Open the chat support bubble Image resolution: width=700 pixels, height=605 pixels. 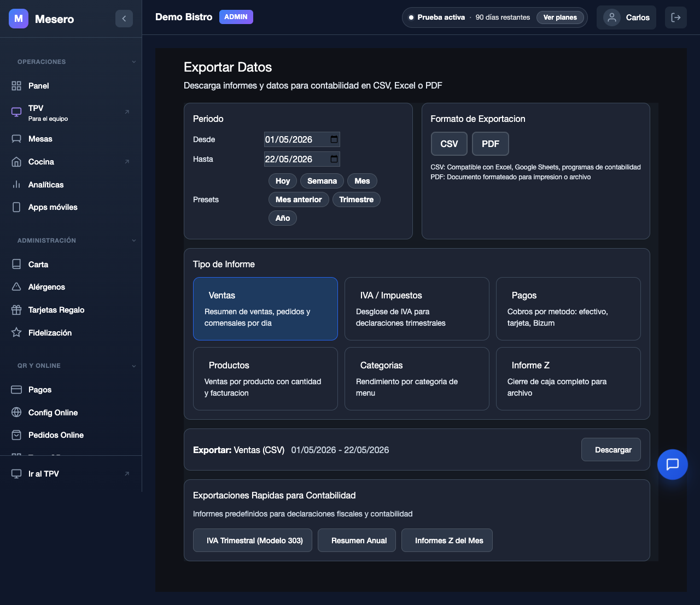coord(673,465)
